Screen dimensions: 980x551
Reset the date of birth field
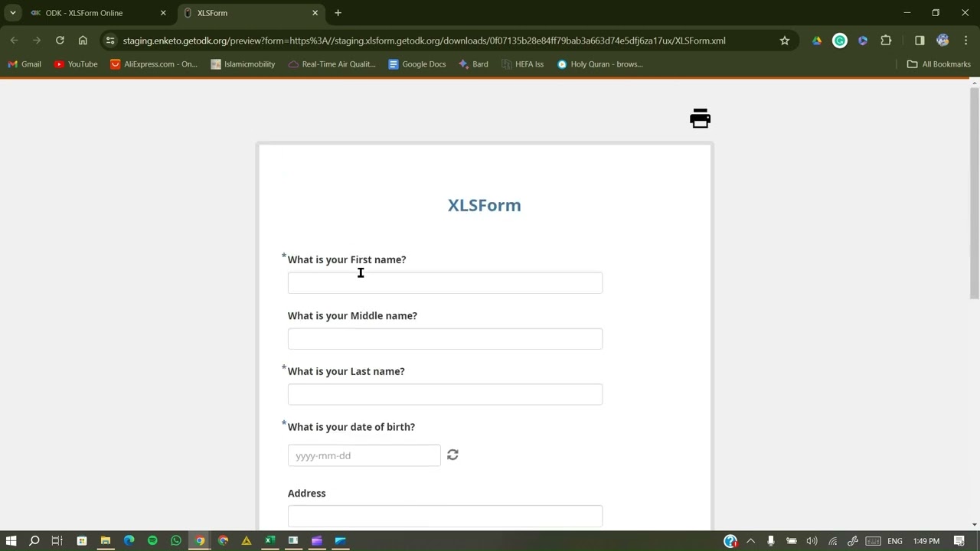pyautogui.click(x=452, y=455)
